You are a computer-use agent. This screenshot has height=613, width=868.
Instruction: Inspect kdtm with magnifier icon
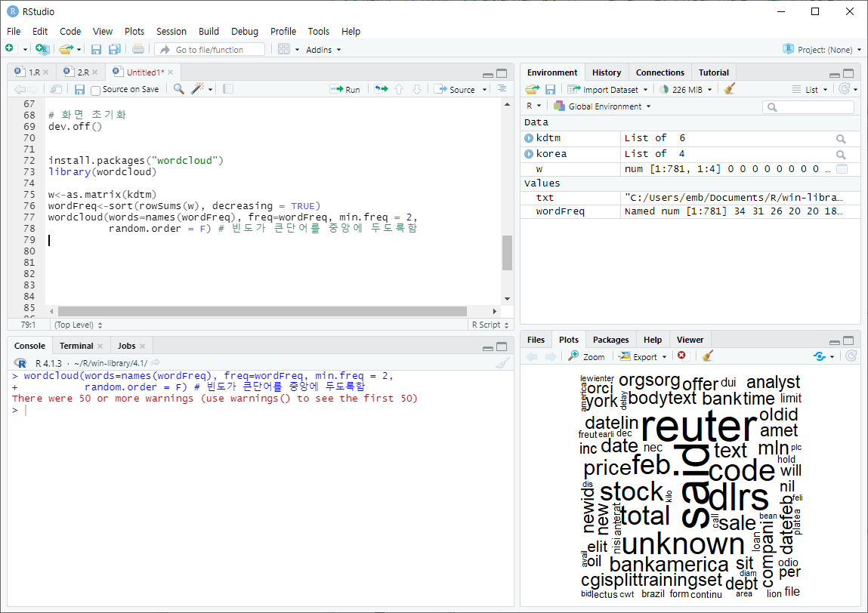click(841, 139)
